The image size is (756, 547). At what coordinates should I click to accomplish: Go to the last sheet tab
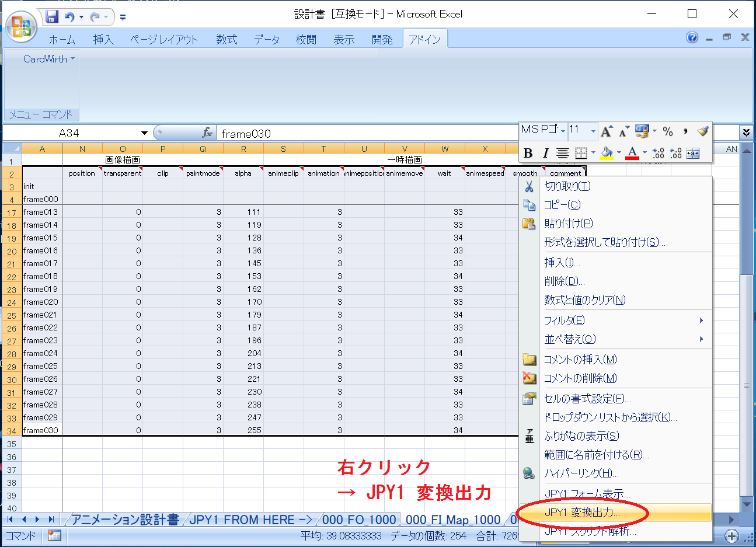point(51,519)
